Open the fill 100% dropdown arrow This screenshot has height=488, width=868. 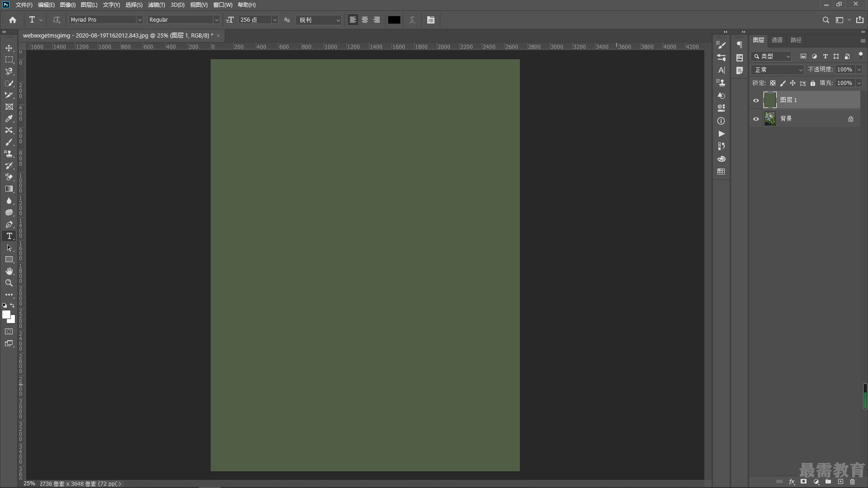click(859, 83)
